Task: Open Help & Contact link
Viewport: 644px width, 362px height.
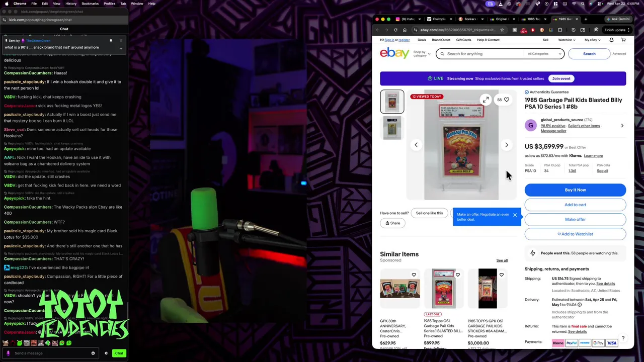Action: pyautogui.click(x=488, y=40)
